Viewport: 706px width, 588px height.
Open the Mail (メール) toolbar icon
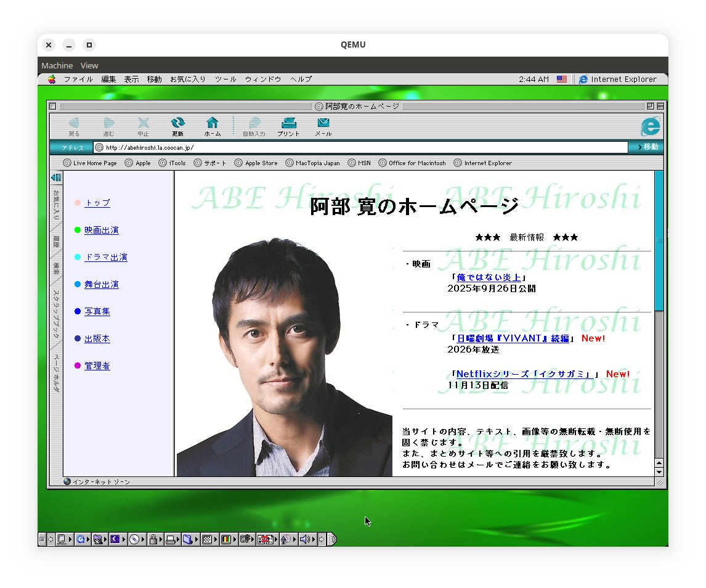click(x=323, y=126)
